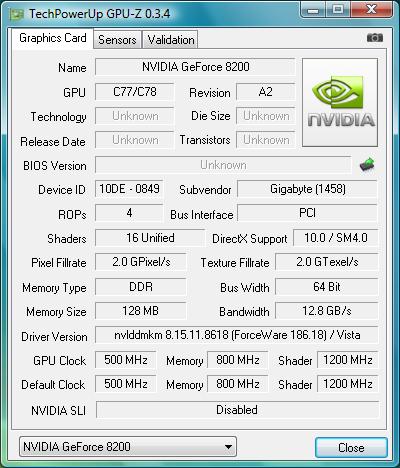Close the window with the red X
The width and height of the screenshot is (400, 468).
tap(371, 10)
